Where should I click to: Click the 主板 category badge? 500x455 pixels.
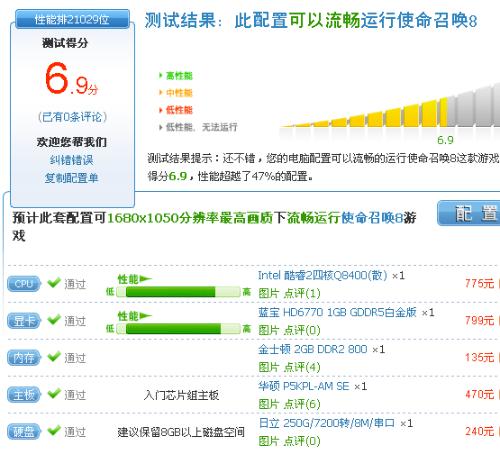point(24,395)
